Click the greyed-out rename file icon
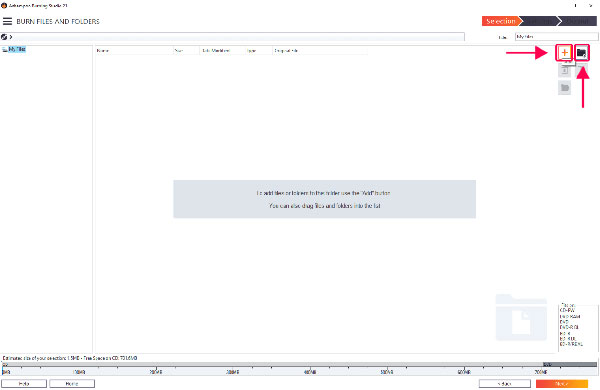 [564, 70]
